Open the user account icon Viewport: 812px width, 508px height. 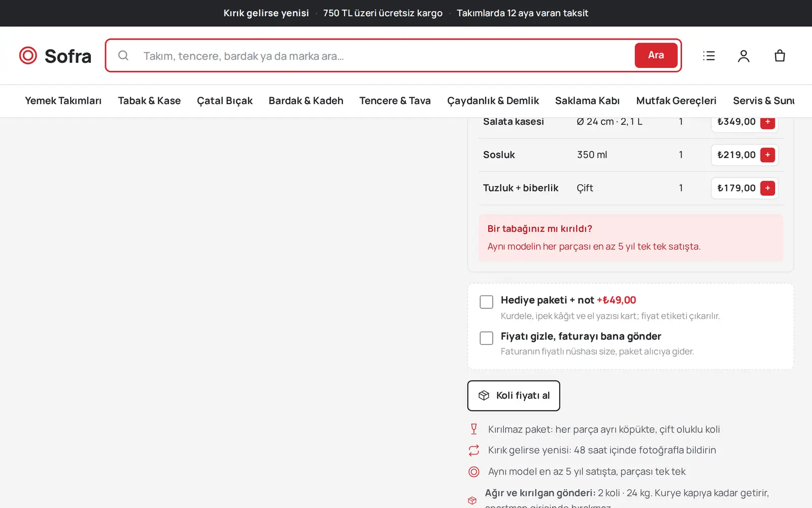click(x=743, y=56)
